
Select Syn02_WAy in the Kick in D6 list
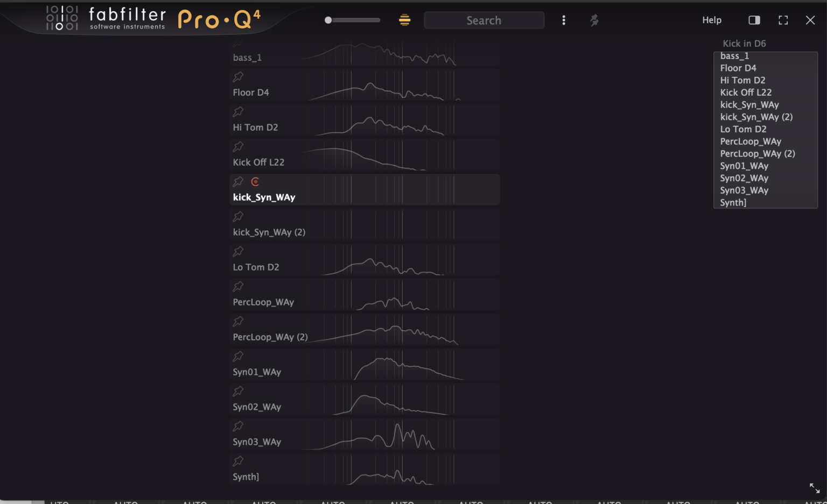744,178
